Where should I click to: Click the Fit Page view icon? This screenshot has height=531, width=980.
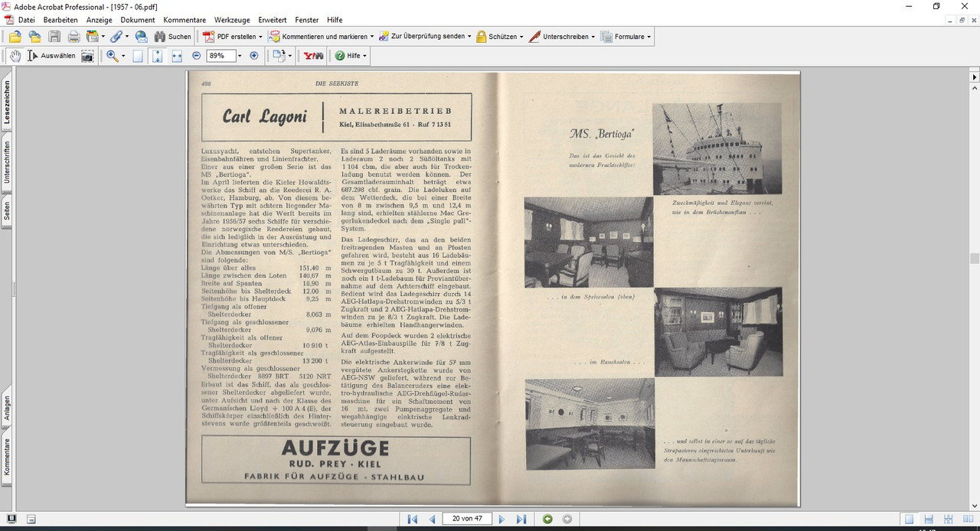(x=157, y=56)
